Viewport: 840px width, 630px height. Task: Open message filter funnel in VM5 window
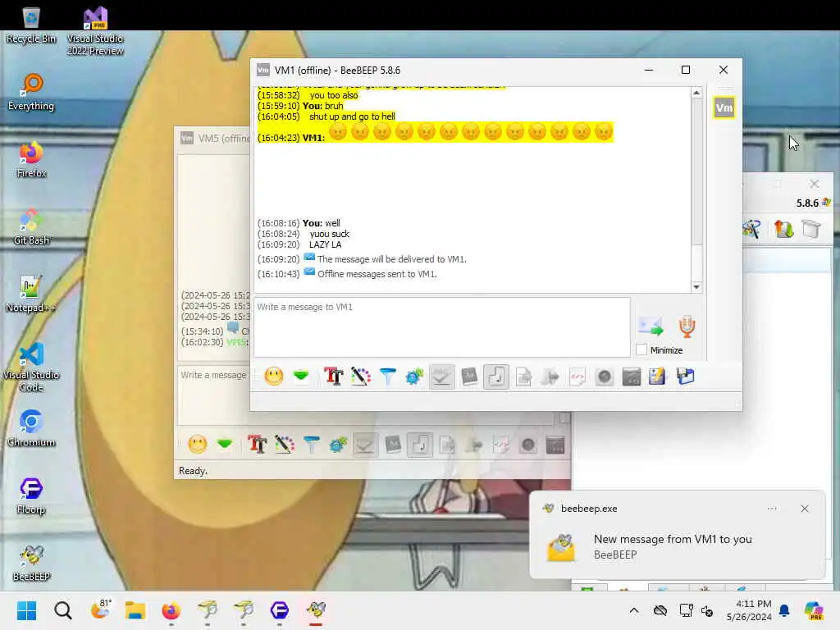point(311,444)
